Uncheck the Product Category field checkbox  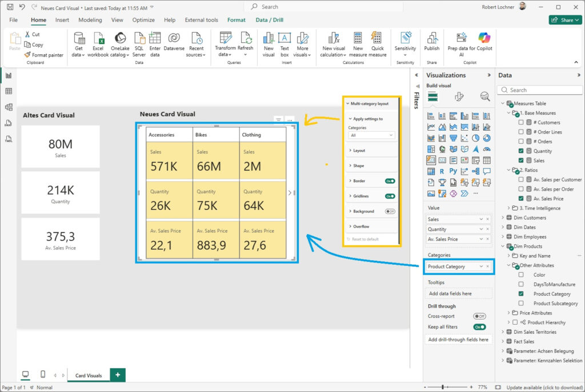click(521, 294)
